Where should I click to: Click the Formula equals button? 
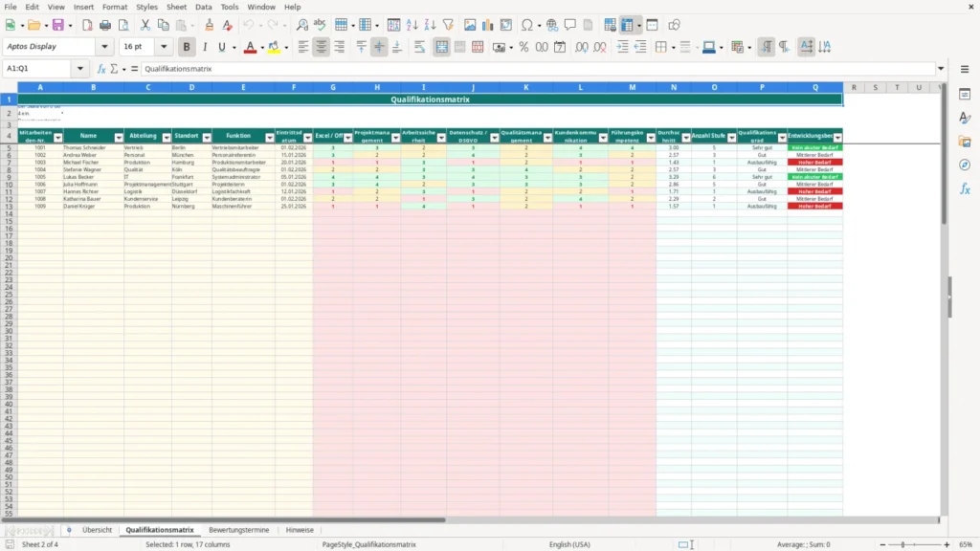point(134,69)
